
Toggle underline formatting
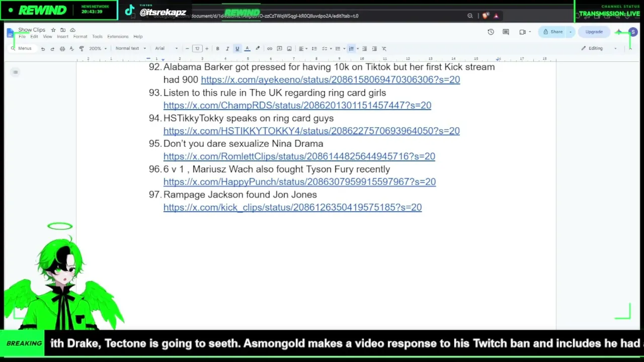tap(237, 49)
